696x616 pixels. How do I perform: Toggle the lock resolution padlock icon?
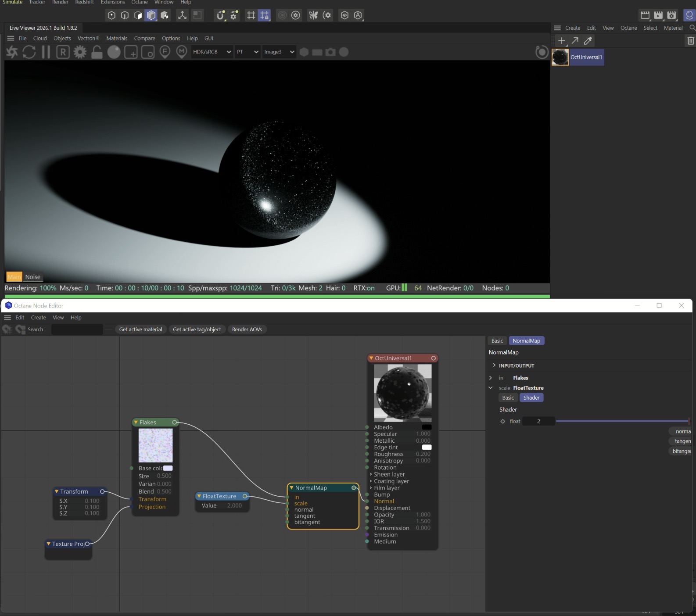point(97,52)
